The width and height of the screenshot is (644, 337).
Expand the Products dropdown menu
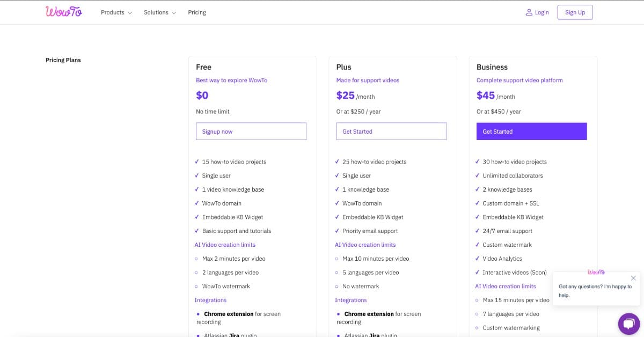click(x=116, y=12)
